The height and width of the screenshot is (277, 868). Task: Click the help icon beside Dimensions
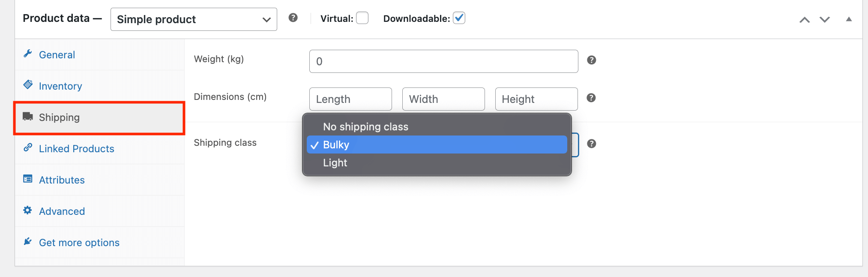click(591, 98)
